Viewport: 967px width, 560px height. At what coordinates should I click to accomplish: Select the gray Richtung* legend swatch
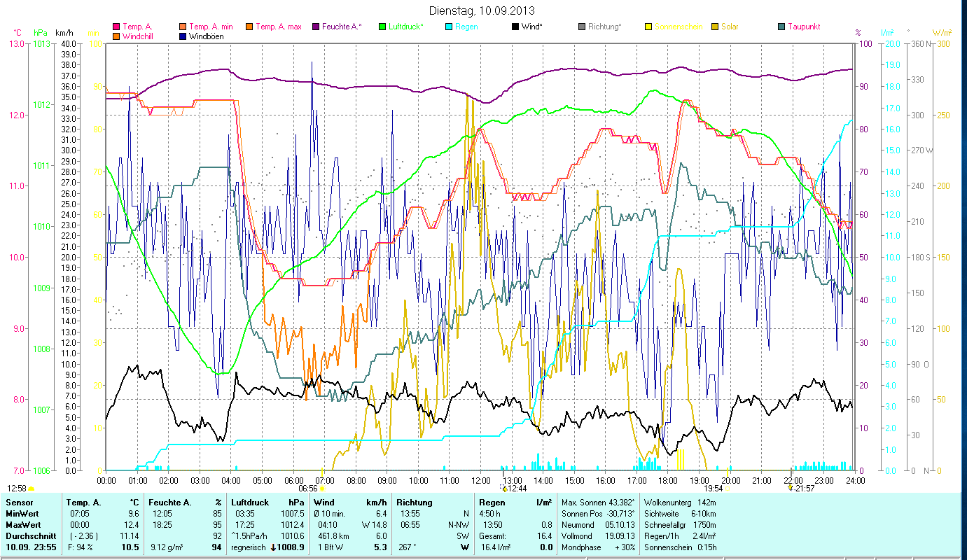(x=581, y=27)
